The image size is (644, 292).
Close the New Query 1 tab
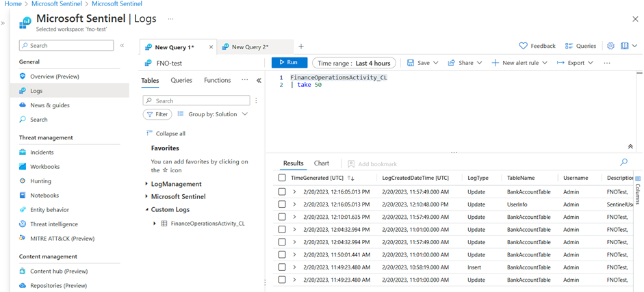coord(211,47)
